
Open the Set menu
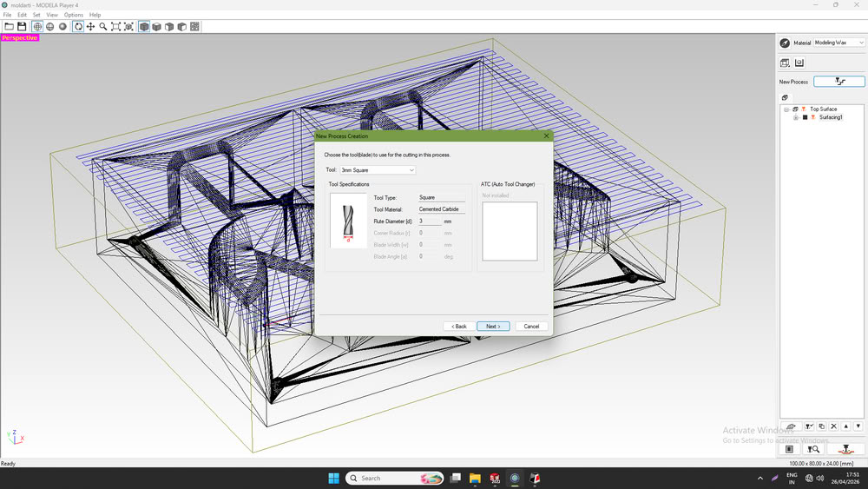36,15
